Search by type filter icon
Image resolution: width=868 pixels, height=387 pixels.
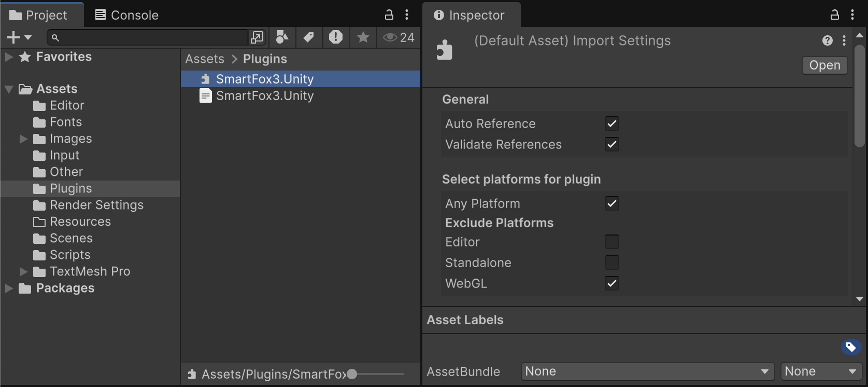coord(282,37)
